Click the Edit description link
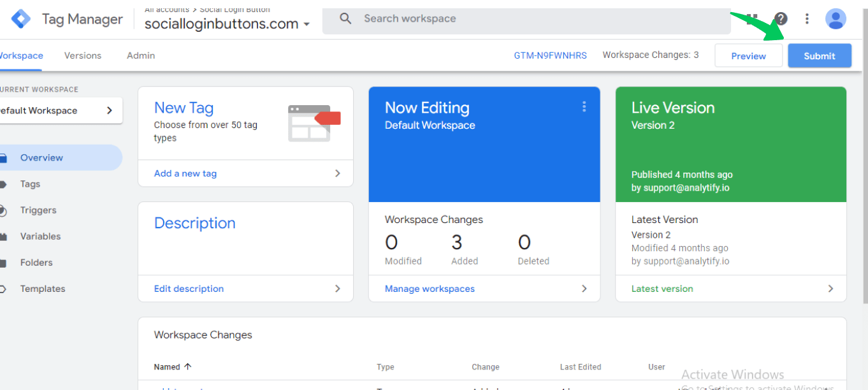Viewport: 868px width, 390px height. [189, 289]
